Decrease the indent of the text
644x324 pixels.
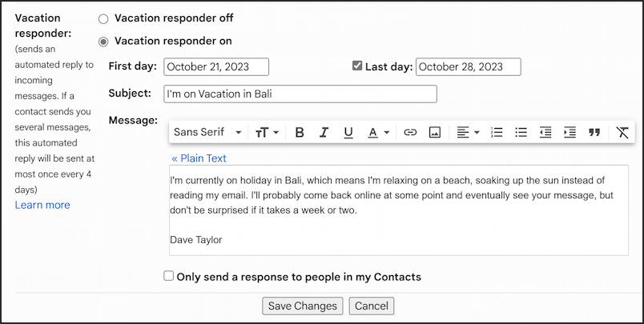click(x=545, y=133)
